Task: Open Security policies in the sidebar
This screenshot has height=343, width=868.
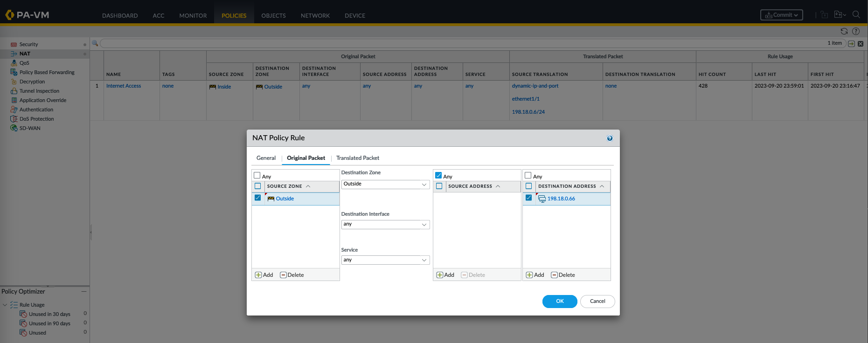Action: [x=28, y=44]
